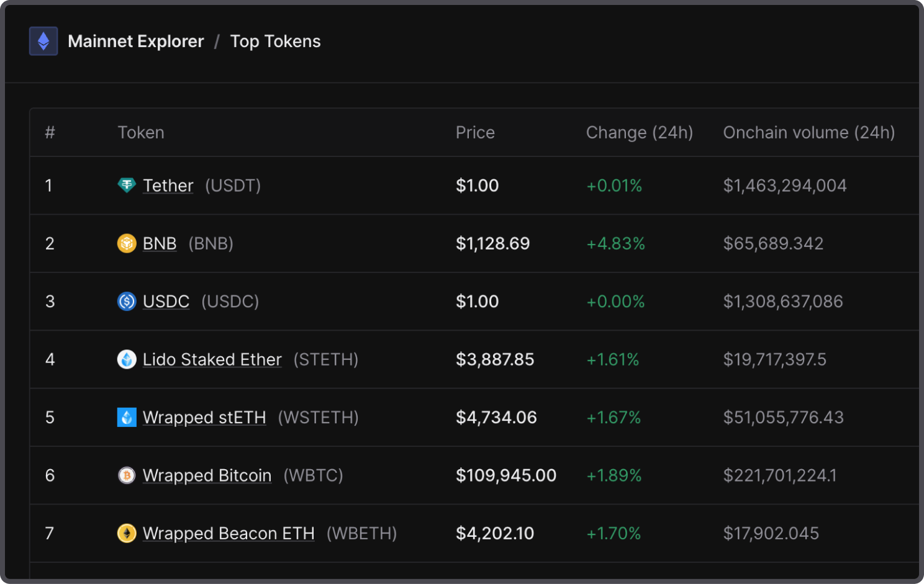Open the Tether token link

tap(168, 186)
